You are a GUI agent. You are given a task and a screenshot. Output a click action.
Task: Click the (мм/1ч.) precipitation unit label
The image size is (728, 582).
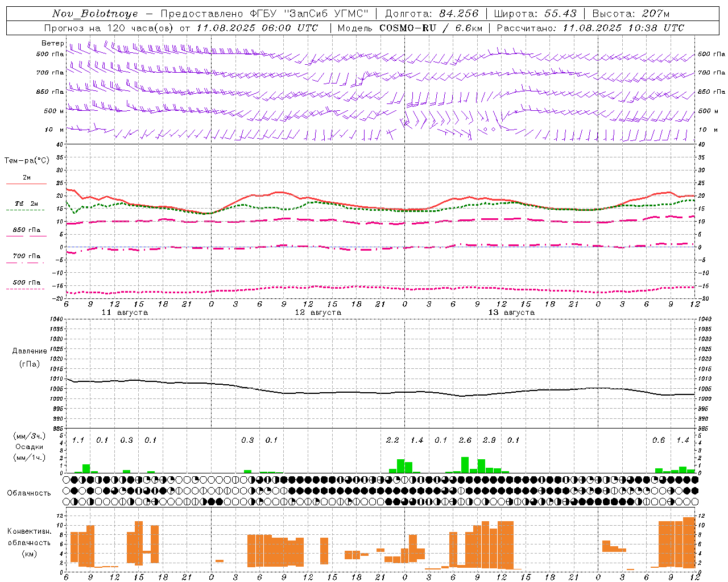(x=30, y=457)
